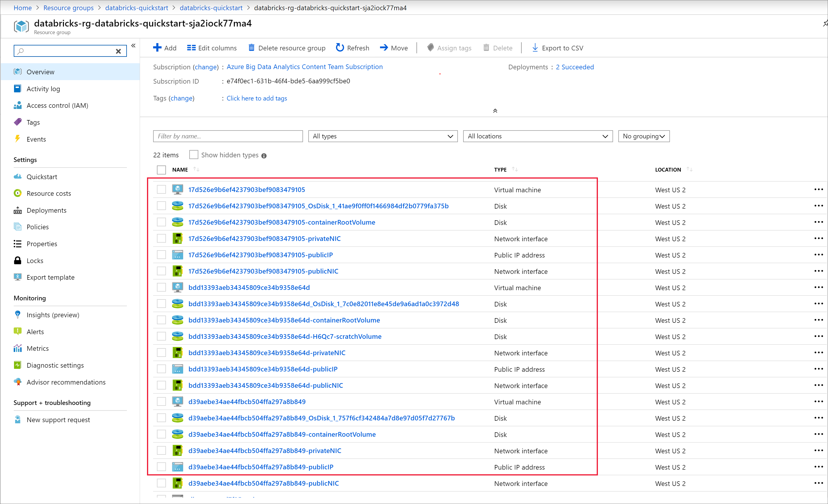Expand the No grouping dropdown

pyautogui.click(x=643, y=136)
